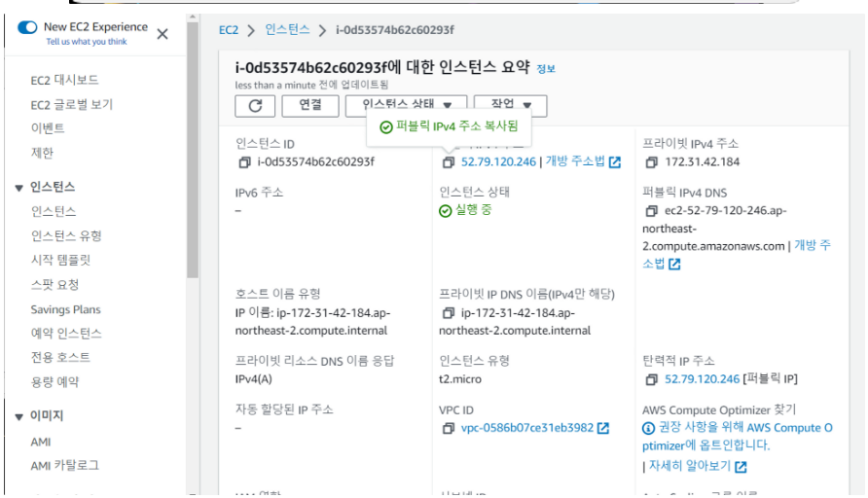Image resolution: width=868 pixels, height=498 pixels.
Task: Select the 172.31.42.184 private IP text
Action: (x=702, y=162)
